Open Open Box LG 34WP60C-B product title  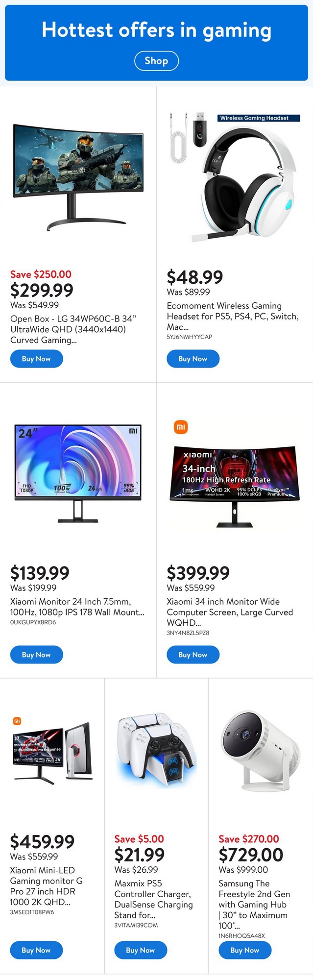pos(73,329)
